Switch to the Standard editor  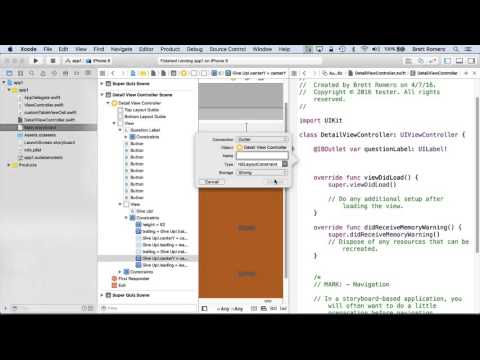[408, 61]
